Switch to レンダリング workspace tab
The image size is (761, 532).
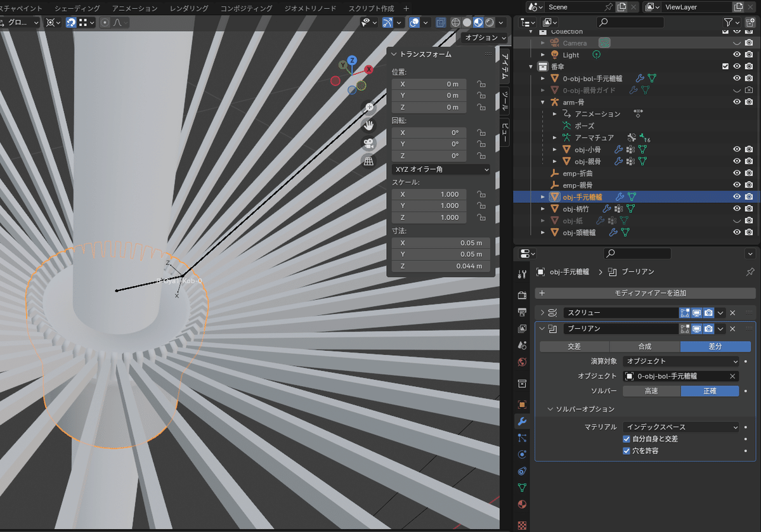point(190,8)
